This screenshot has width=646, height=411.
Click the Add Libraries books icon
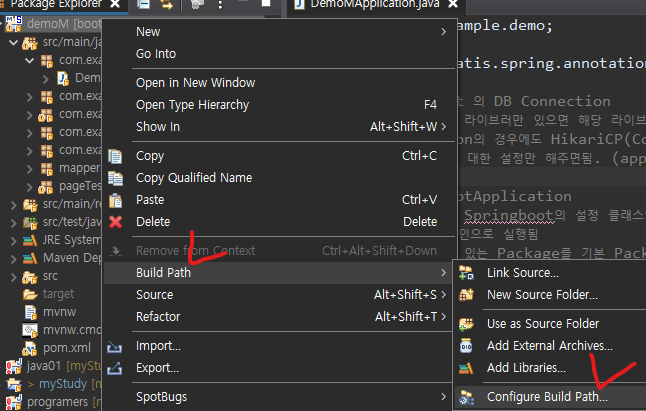(466, 368)
